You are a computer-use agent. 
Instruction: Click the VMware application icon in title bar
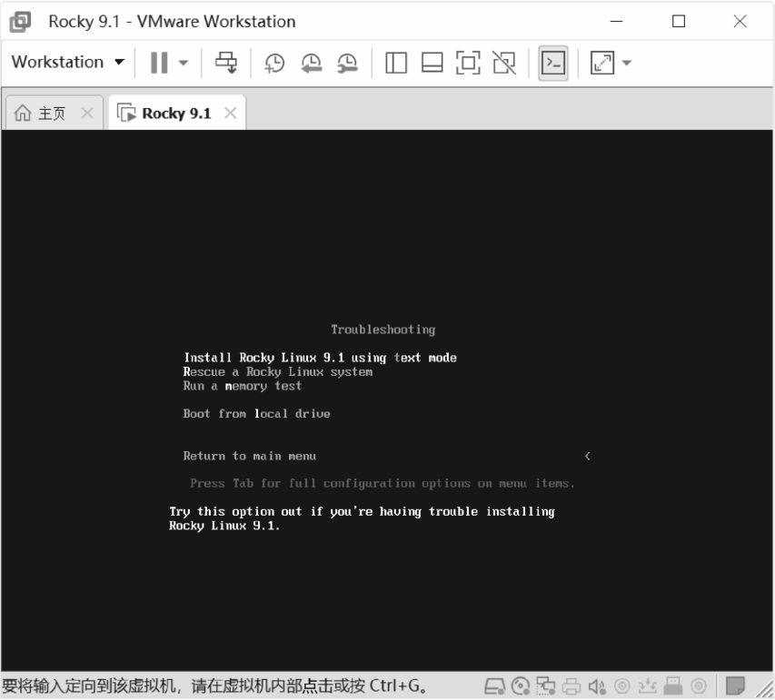point(20,22)
